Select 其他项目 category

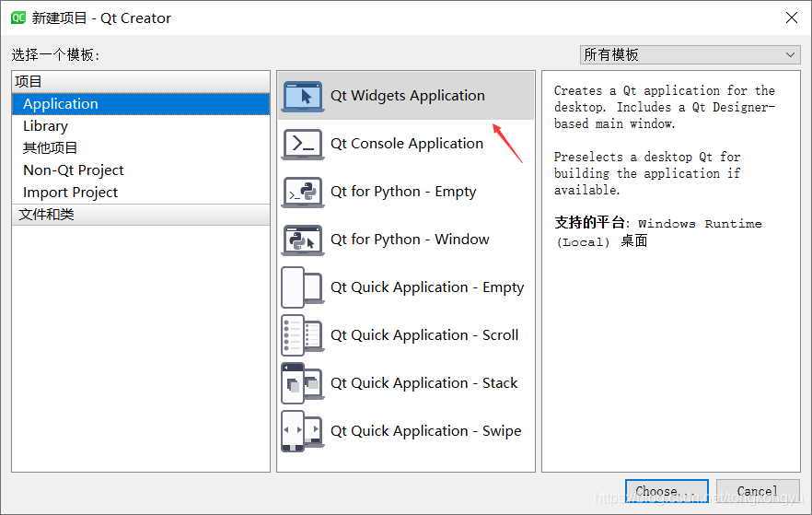(x=141, y=148)
